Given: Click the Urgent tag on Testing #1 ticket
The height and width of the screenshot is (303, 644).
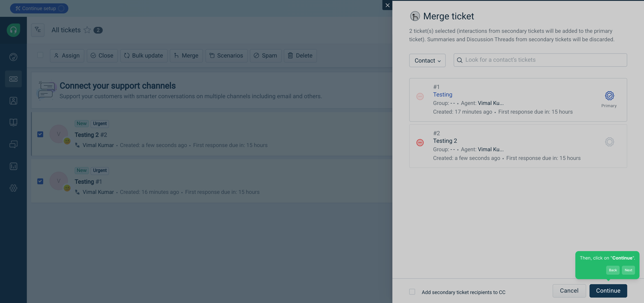Looking at the screenshot, I should click(x=100, y=170).
